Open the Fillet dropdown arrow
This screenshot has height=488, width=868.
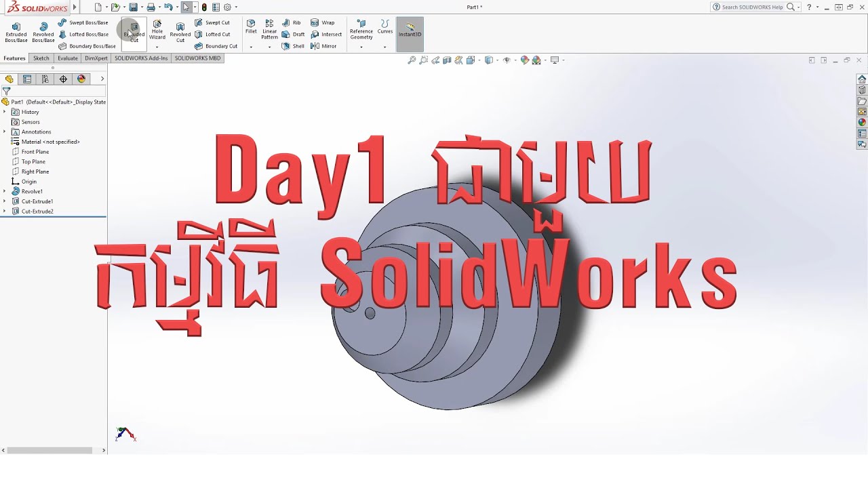pyautogui.click(x=251, y=47)
